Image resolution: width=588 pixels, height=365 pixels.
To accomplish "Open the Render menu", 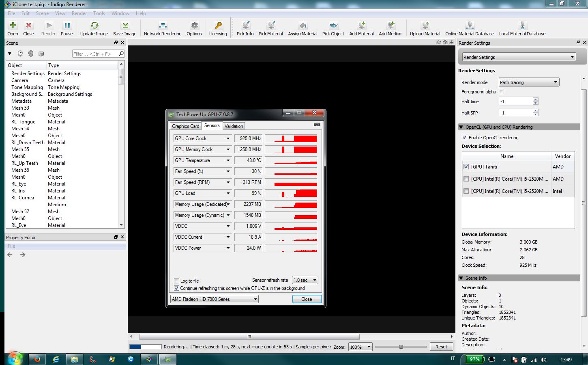I will click(x=79, y=13).
